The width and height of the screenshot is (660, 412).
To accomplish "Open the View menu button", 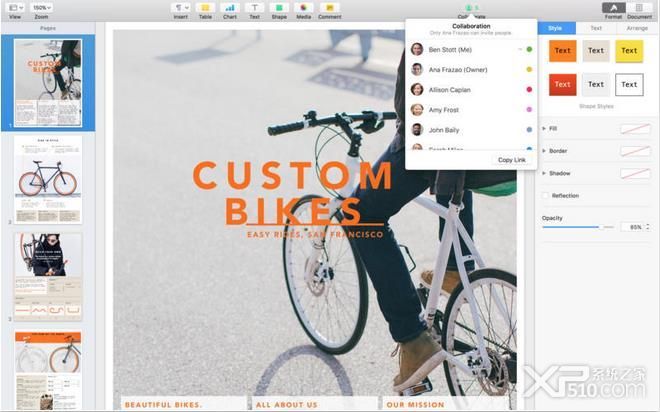I will click(x=16, y=8).
